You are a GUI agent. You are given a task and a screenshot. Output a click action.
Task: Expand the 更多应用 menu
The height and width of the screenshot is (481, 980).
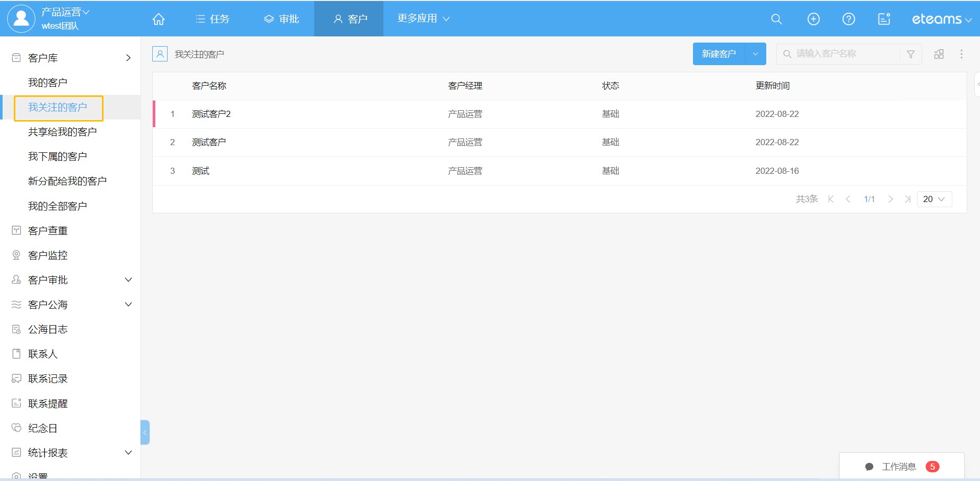pos(423,18)
